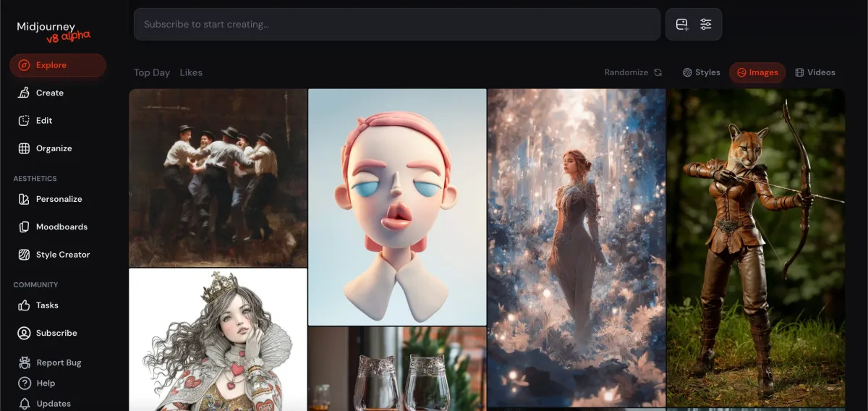Screen dimensions: 868x411
Task: Click the Subscribe link in sidebar
Action: tap(56, 333)
